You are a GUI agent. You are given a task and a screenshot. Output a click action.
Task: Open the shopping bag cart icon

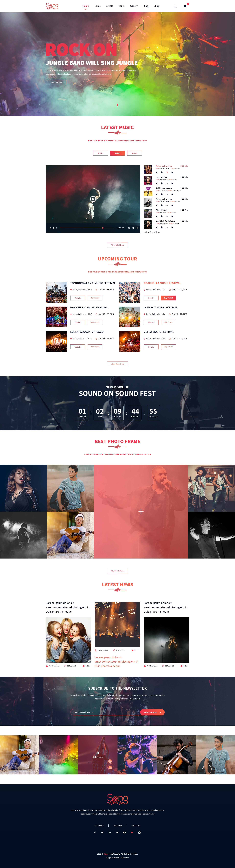point(185,6)
